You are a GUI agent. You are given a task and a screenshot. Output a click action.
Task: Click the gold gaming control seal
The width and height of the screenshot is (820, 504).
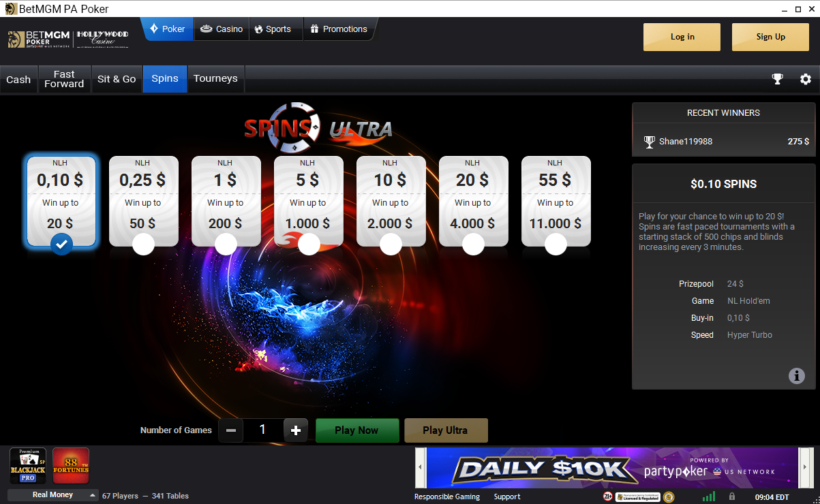pos(669,497)
